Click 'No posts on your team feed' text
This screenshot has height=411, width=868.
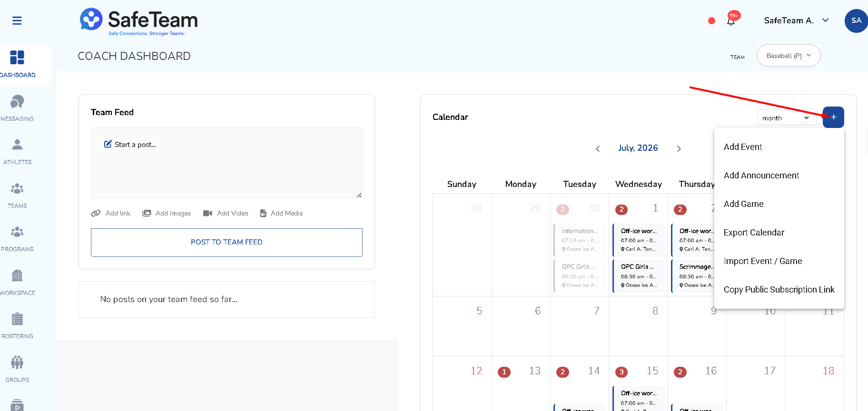[x=168, y=299]
